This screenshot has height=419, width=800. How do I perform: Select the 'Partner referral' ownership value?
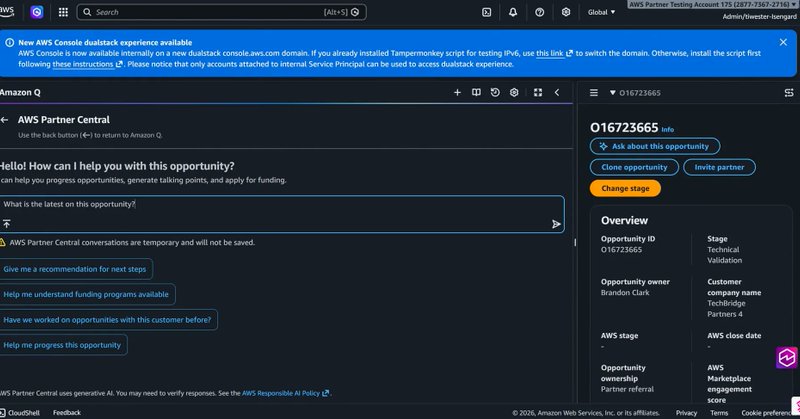[x=627, y=389]
